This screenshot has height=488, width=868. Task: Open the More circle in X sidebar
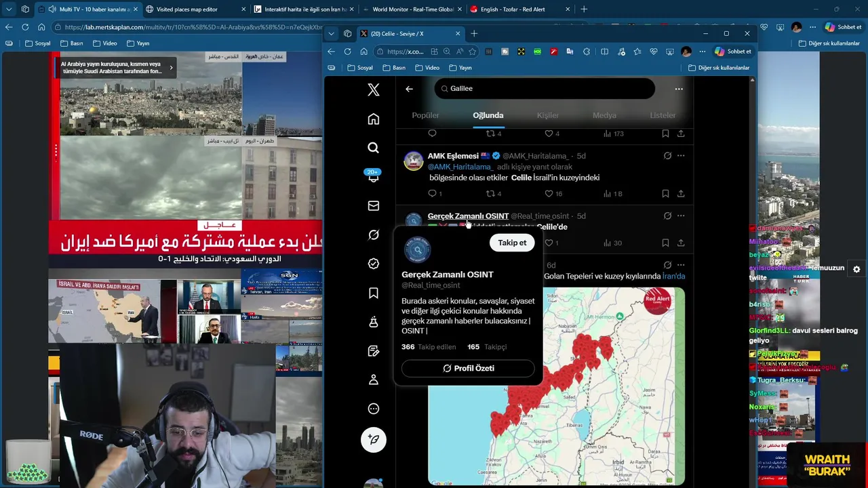[374, 409]
